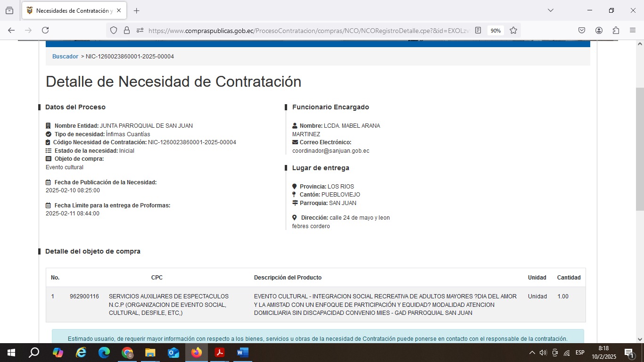Open Microsoft Word from the taskbar

(242, 353)
